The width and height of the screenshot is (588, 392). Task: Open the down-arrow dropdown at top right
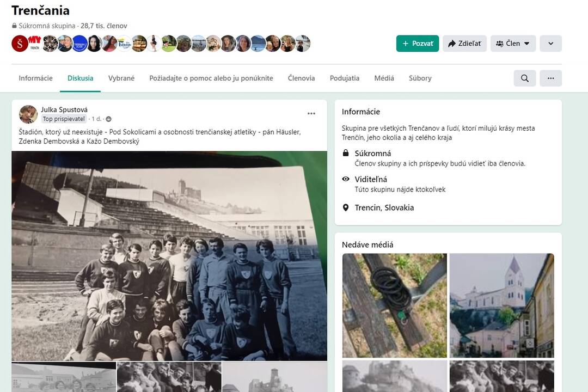pos(550,44)
